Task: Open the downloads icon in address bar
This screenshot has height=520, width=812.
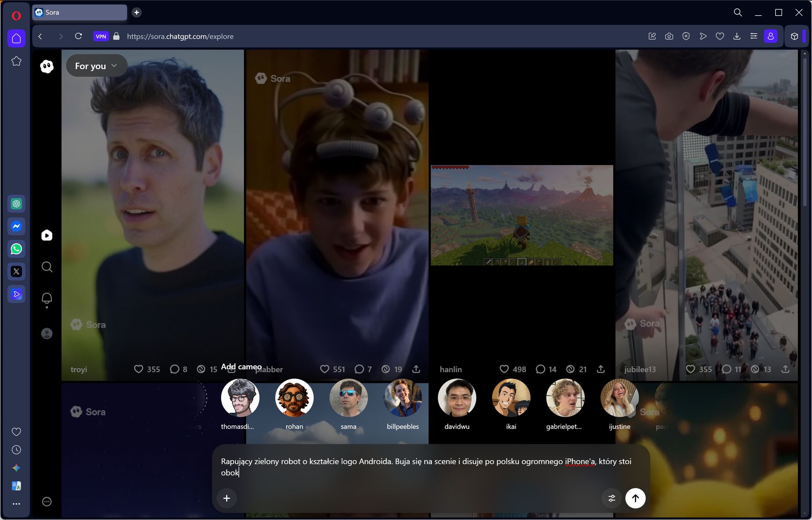Action: (x=737, y=36)
